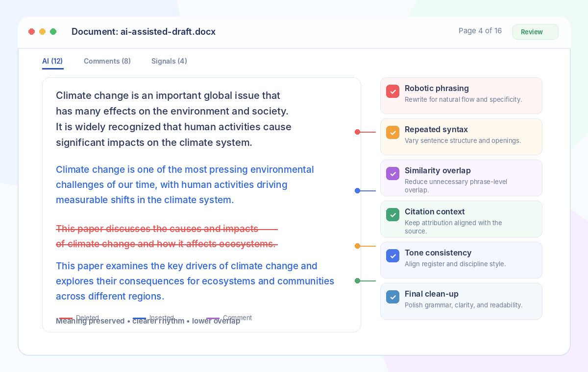Toggle the Tone consistency checkbox
Image resolution: width=588 pixels, height=372 pixels.
tap(392, 256)
